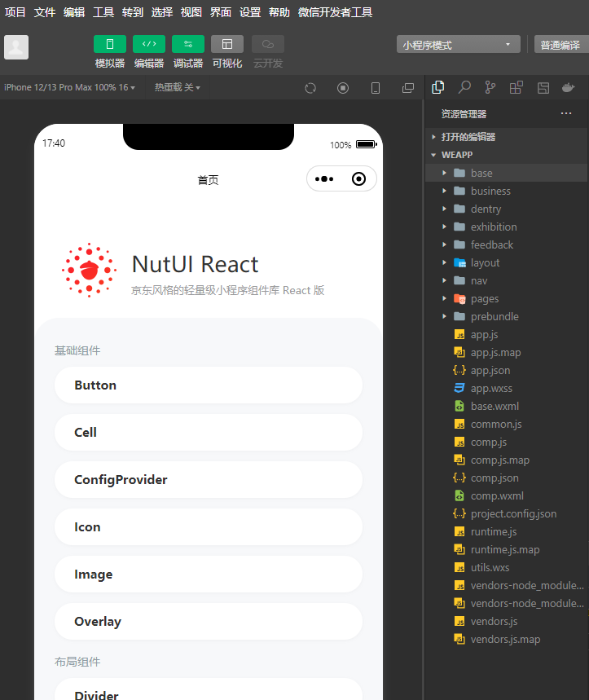Tap the Icon component entry
The width and height of the screenshot is (589, 700).
tap(209, 526)
